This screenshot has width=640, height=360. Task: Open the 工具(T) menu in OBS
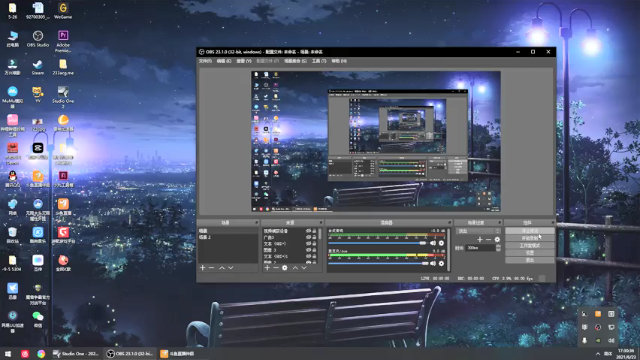click(x=319, y=61)
